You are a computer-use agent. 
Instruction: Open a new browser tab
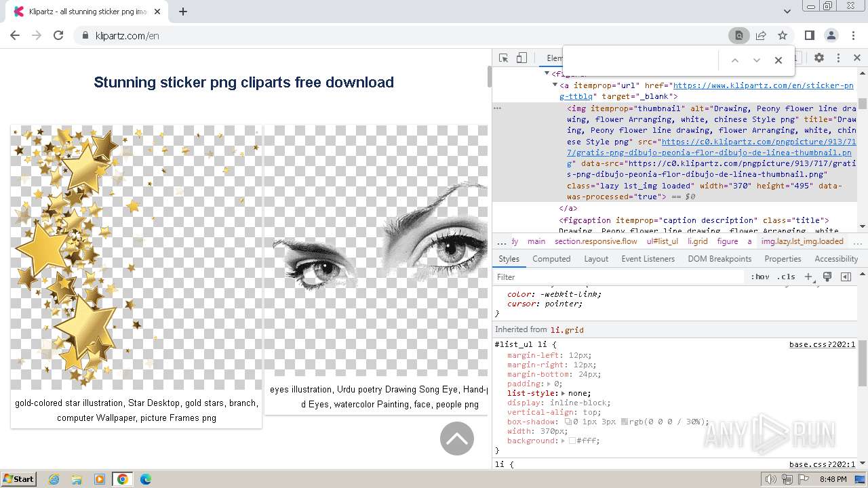pos(183,12)
